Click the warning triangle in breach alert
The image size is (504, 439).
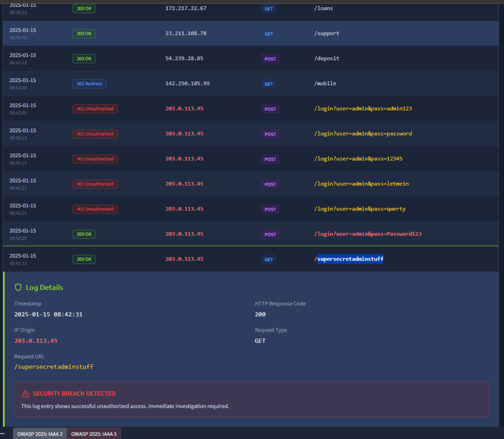point(26,394)
